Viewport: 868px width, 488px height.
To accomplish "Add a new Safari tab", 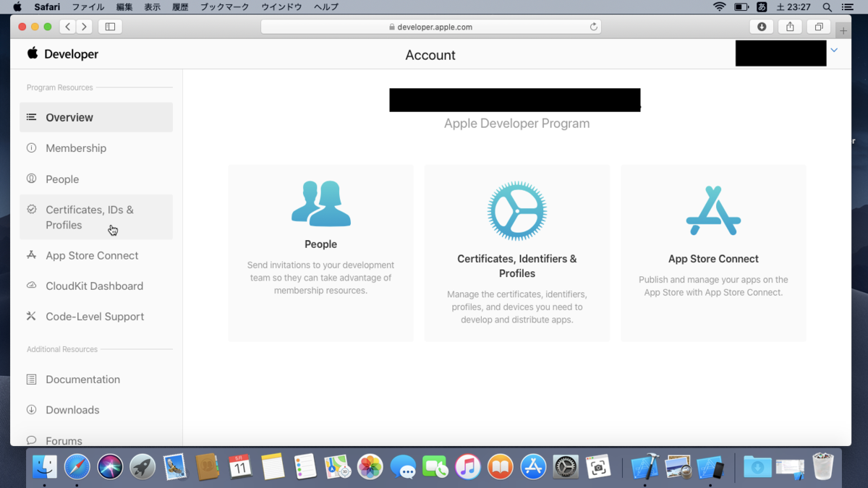I will [843, 30].
